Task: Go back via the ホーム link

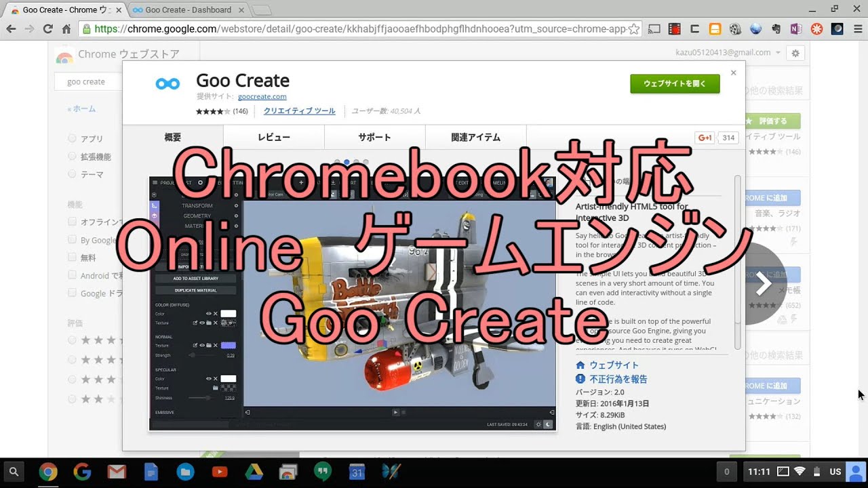Action: [81, 109]
